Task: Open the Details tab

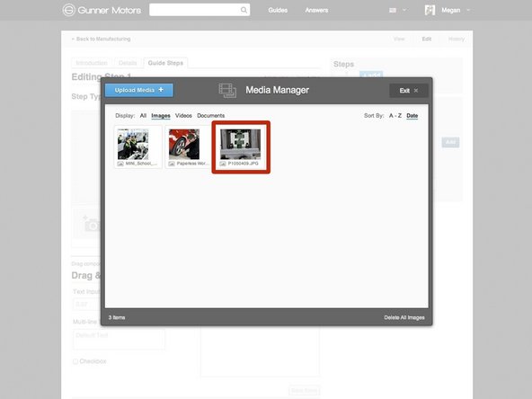Action: tap(128, 63)
